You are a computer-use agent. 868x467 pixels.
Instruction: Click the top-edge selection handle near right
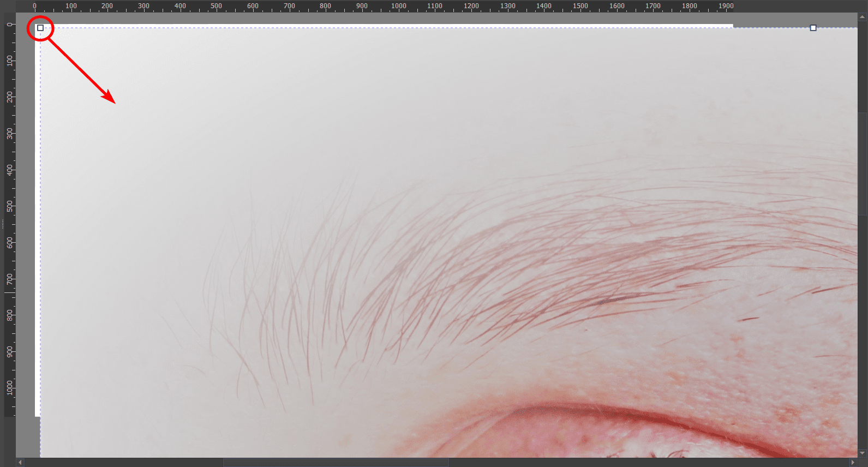[813, 28]
